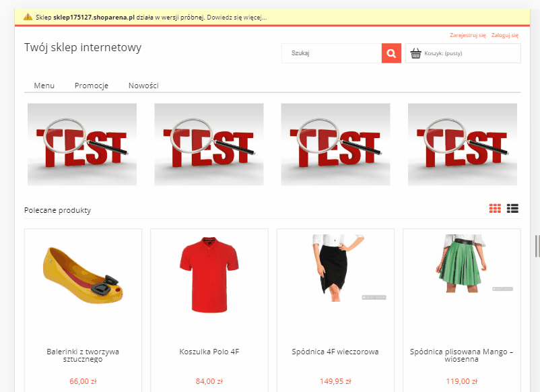Click the Twój sklep internetowy title

pos(83,47)
